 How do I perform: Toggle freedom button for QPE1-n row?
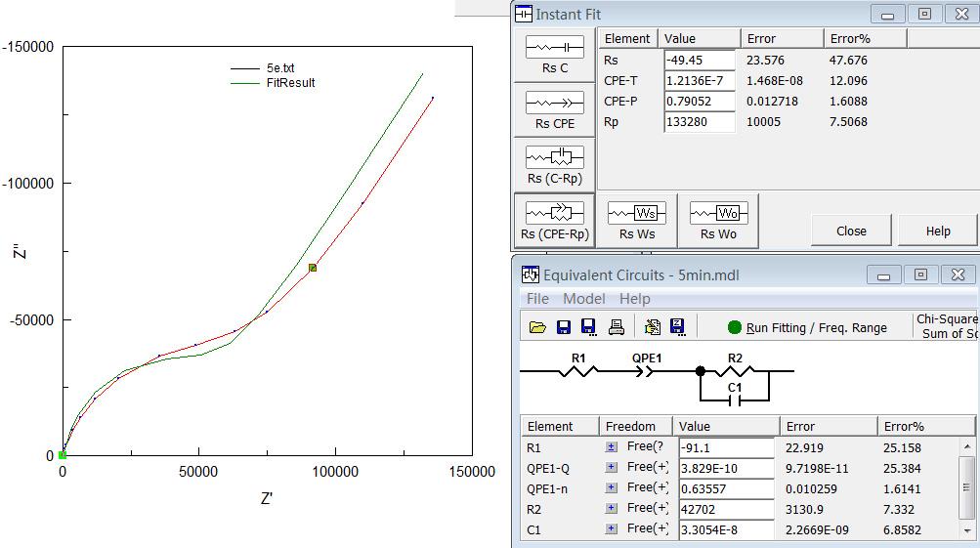(x=612, y=487)
